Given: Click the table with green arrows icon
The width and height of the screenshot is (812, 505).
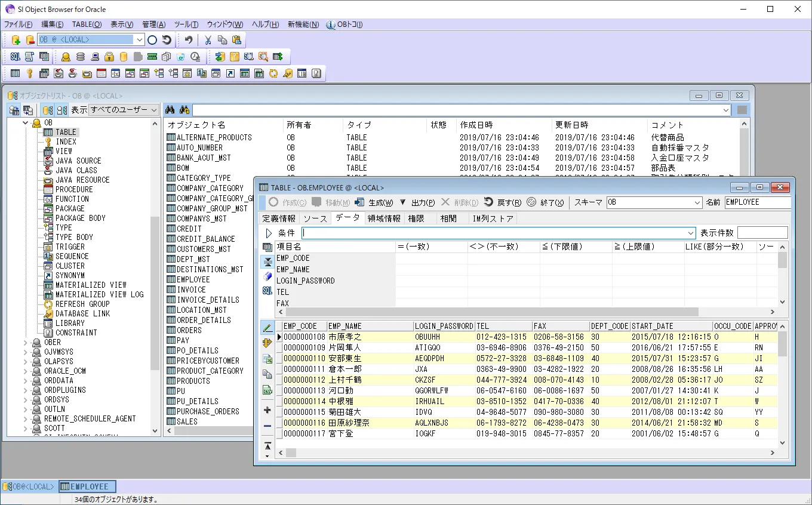Looking at the screenshot, I should click(x=278, y=57).
